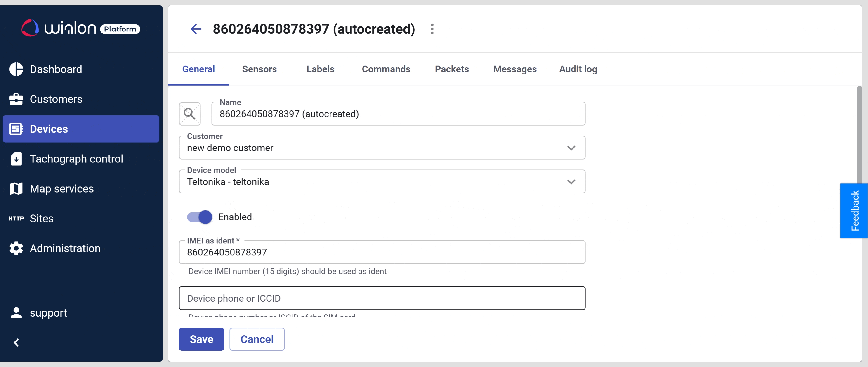Go back using the header arrow

[x=196, y=29]
